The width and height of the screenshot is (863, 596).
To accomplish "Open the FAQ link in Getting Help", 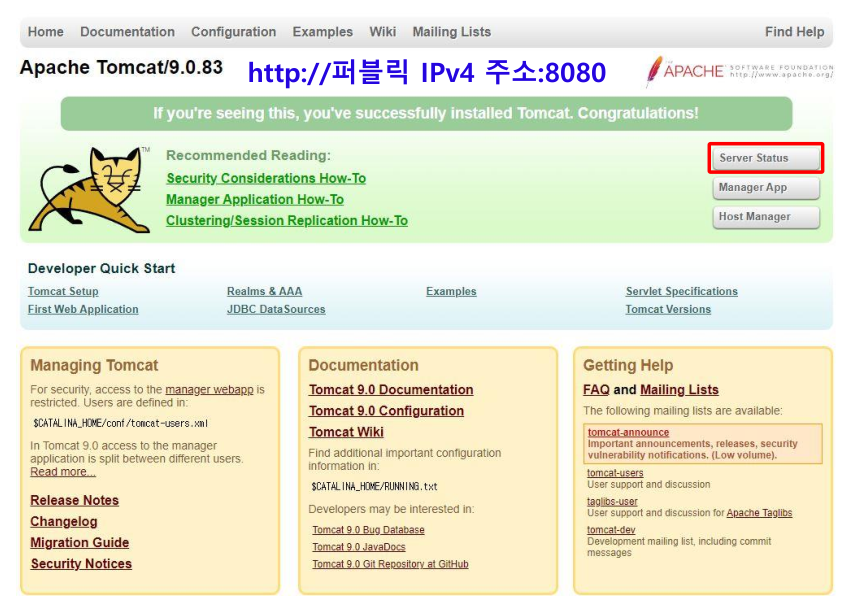I will coord(596,390).
